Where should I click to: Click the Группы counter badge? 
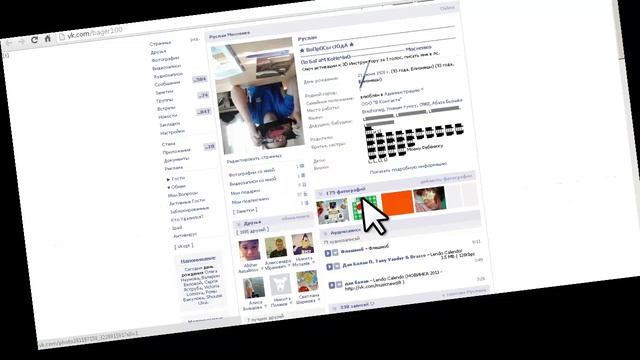pos(203,95)
